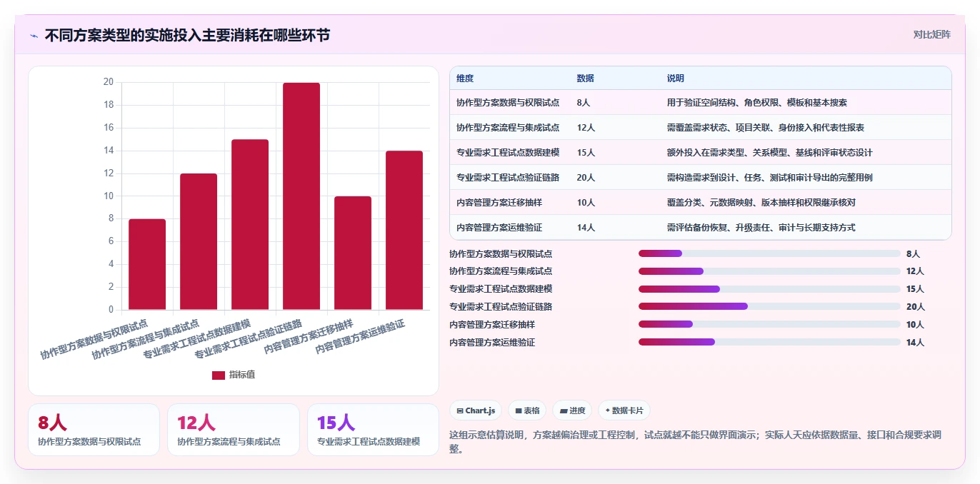
Task: Click the 维度 column header
Action: (465, 79)
